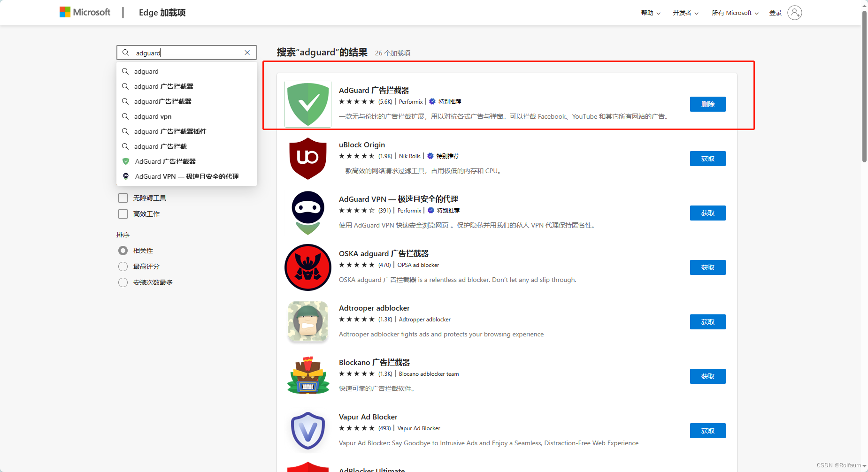The image size is (868, 472).
Task: Click 获取 button for Vapur Ad Blocker
Action: tap(707, 431)
